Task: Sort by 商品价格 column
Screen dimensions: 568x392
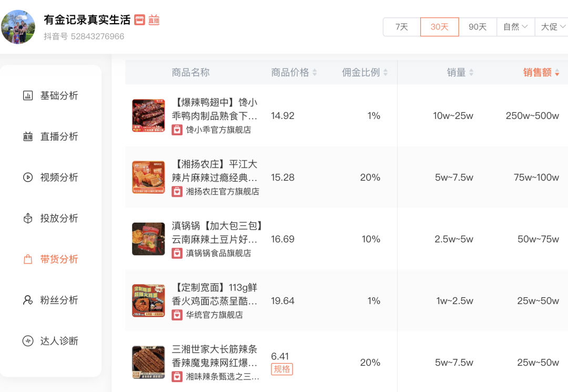Action: 294,73
